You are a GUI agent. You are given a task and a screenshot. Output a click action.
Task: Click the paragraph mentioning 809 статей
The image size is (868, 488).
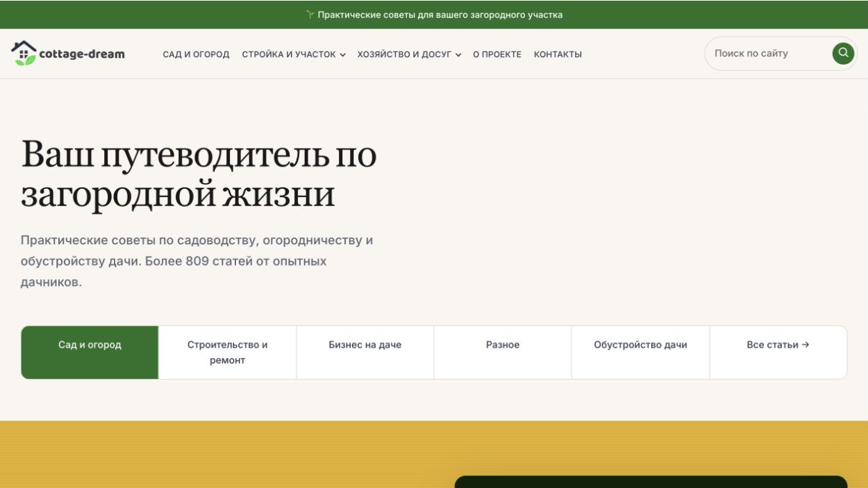(197, 262)
